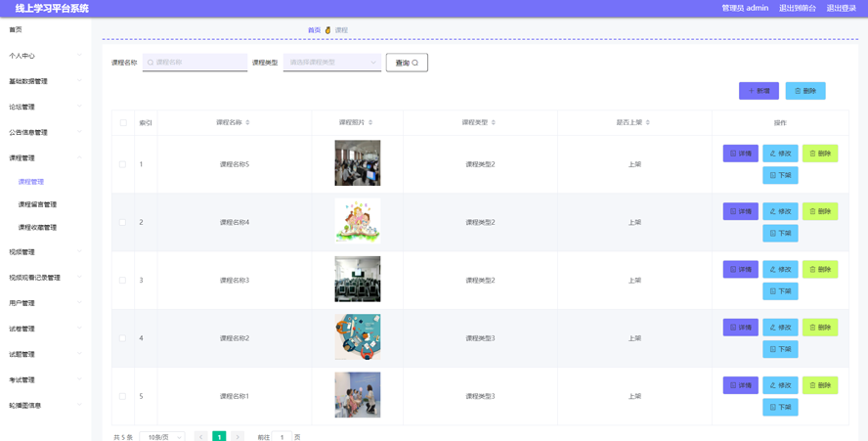This screenshot has width=868, height=441.
Task: Click 删除 for 课程名称5
Action: pyautogui.click(x=820, y=154)
